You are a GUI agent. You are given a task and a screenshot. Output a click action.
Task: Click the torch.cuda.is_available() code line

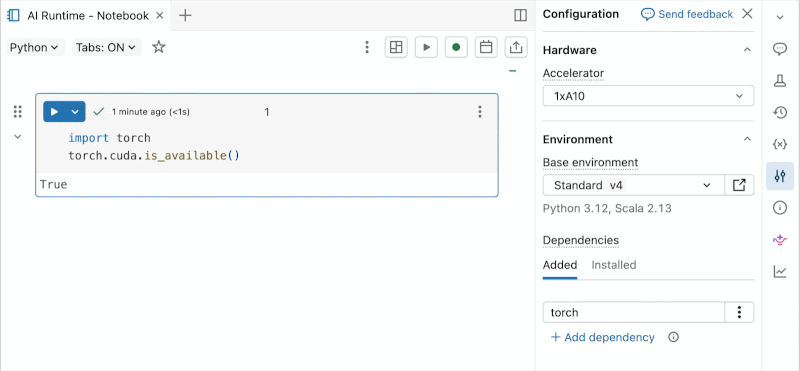(x=154, y=156)
